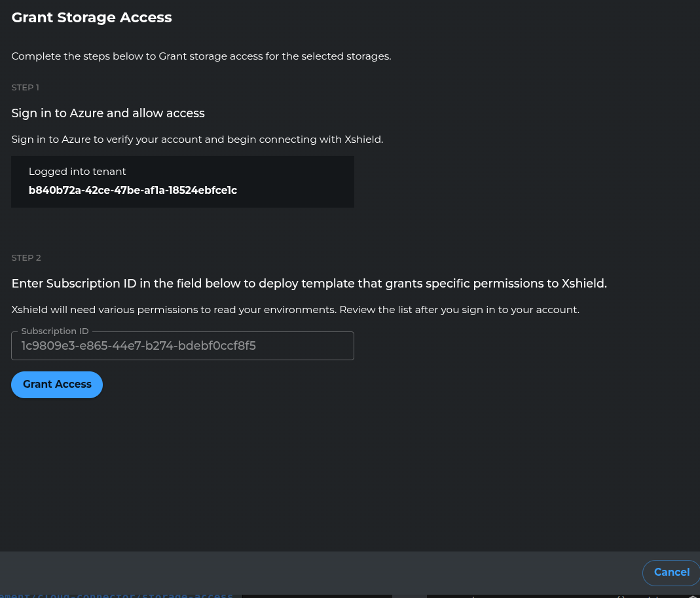This screenshot has width=700, height=598.
Task: Click the storage access completion instructions
Action: [201, 56]
